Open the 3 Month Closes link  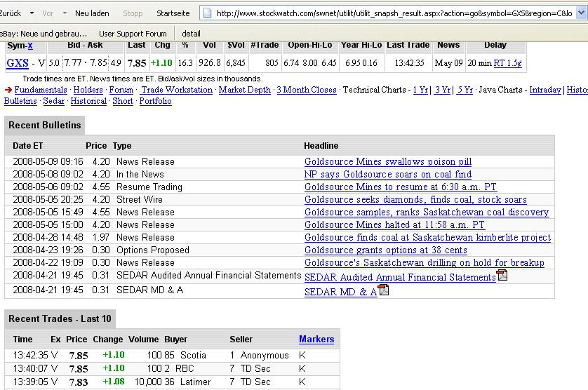pyautogui.click(x=307, y=90)
